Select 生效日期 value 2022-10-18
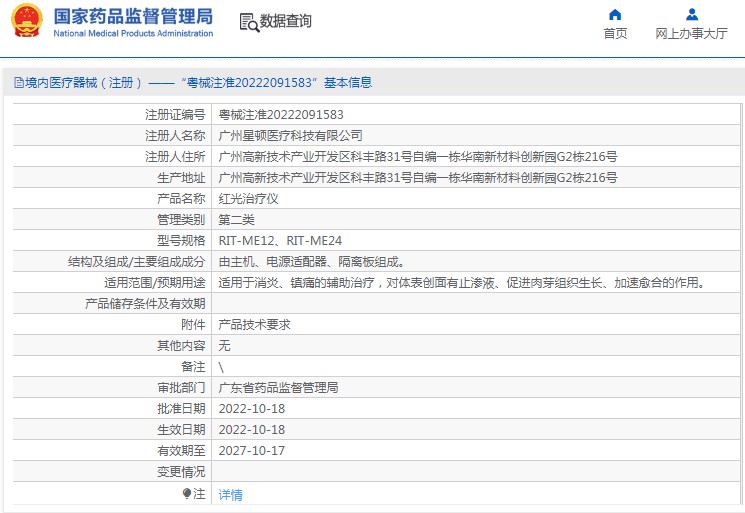Image resolution: width=745 pixels, height=513 pixels. (252, 430)
